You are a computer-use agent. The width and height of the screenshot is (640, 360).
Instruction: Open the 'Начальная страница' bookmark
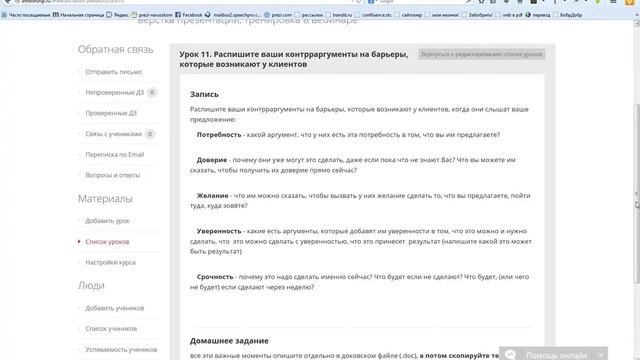(79, 15)
